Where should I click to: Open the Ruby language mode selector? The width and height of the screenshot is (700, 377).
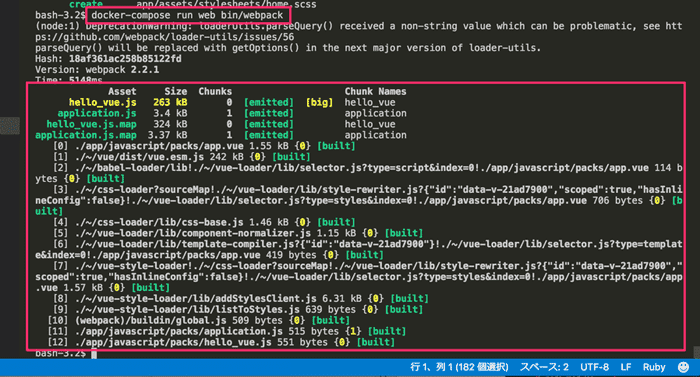[654, 367]
